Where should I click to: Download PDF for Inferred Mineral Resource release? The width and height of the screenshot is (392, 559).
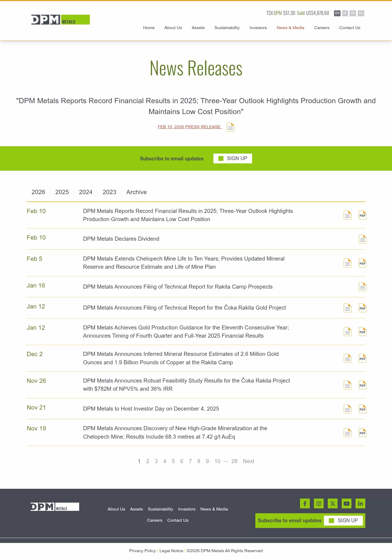[363, 358]
